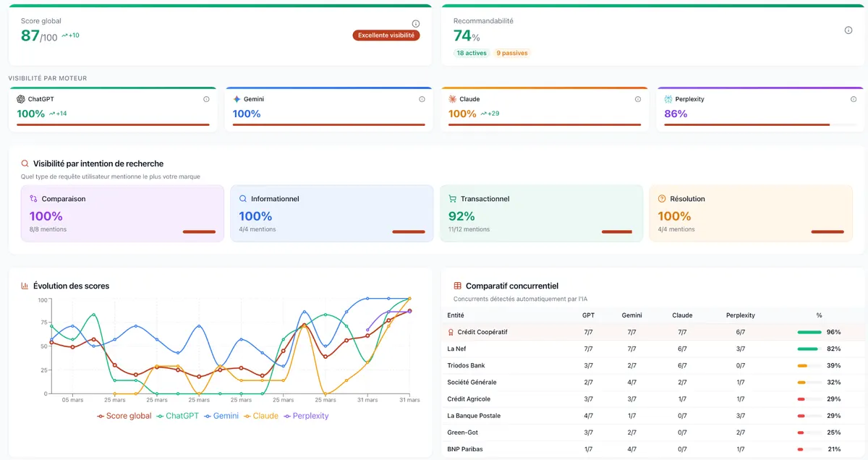Toggle Claude series in chart legend
The image size is (868, 460).
point(262,416)
